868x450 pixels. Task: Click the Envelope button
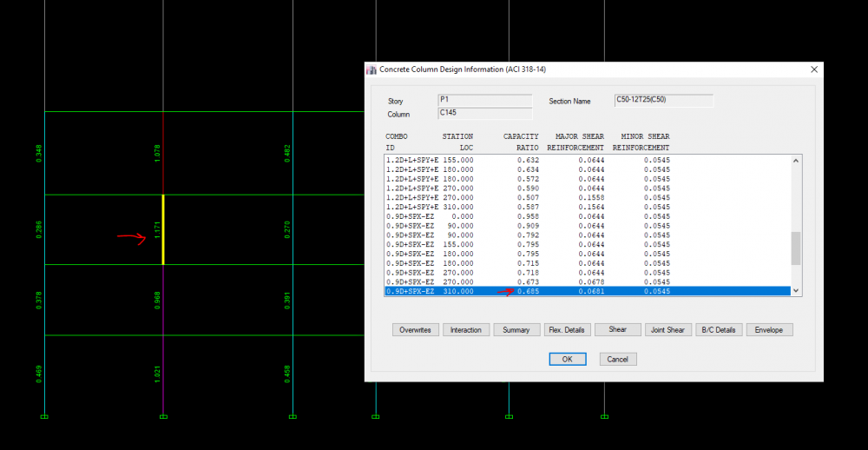769,330
